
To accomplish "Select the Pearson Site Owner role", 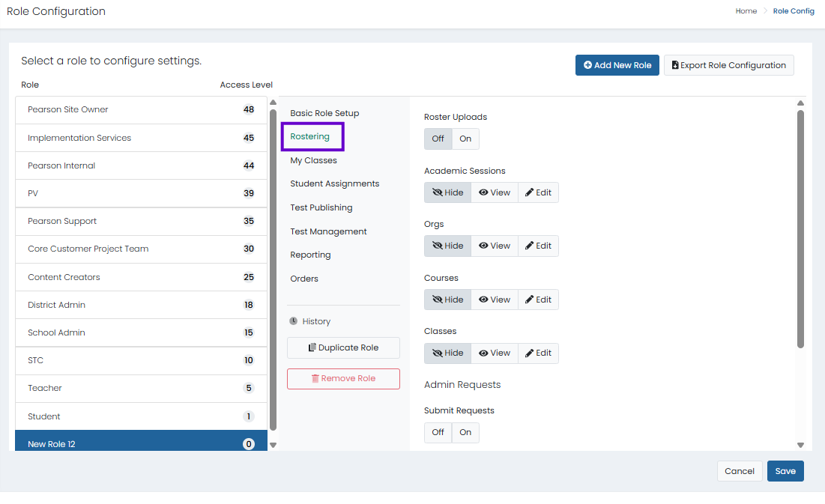I will tap(141, 110).
